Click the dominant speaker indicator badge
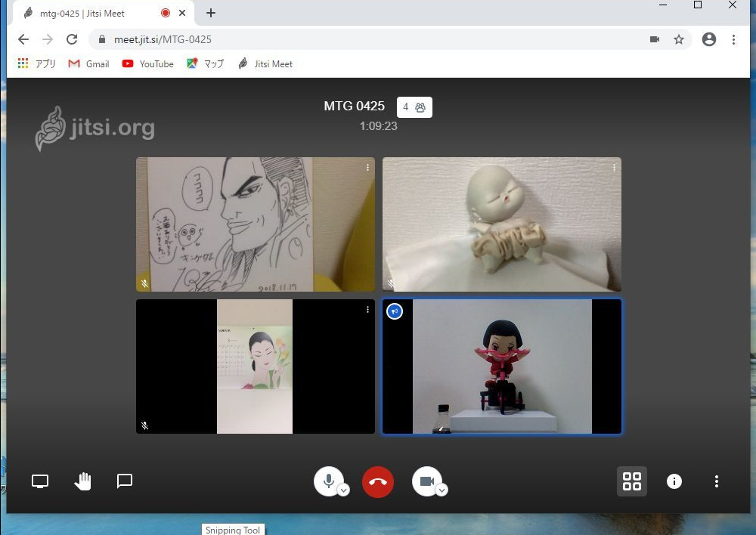This screenshot has width=756, height=535. click(x=395, y=311)
